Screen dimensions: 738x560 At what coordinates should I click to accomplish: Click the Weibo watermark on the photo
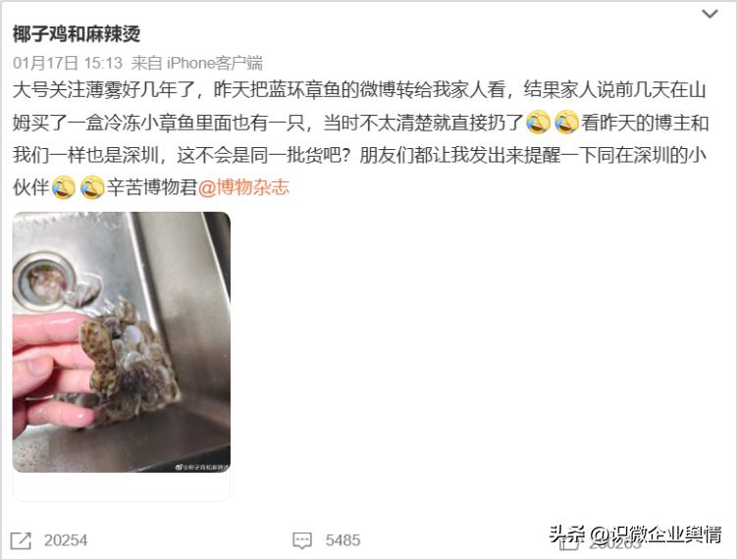(201, 467)
